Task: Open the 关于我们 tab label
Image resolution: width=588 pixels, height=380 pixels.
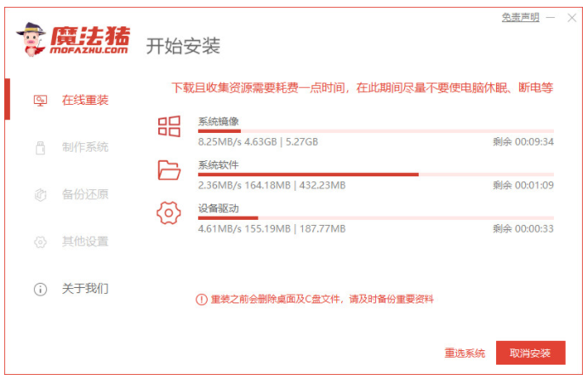Action: tap(85, 289)
